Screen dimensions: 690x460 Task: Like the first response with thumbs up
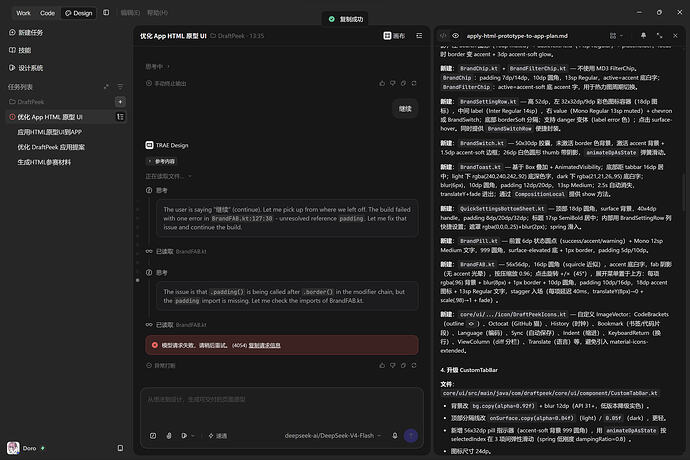[382, 83]
